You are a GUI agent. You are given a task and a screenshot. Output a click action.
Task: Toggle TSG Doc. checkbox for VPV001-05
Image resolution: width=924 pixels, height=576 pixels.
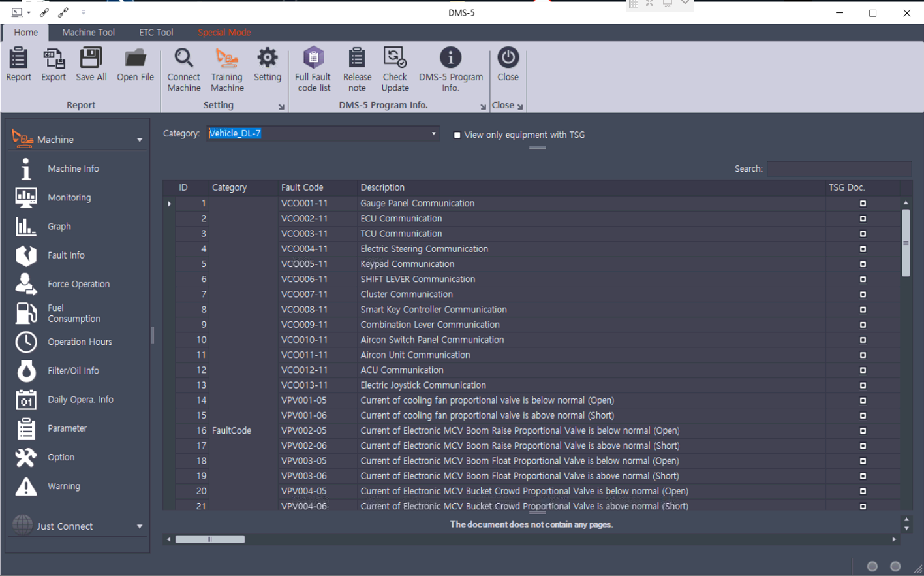(863, 400)
